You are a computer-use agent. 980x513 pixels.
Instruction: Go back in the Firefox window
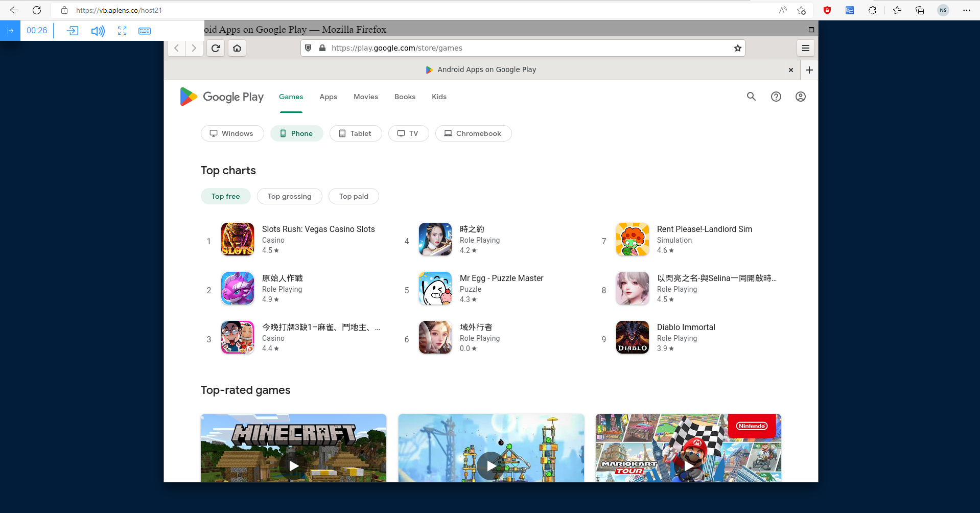176,48
